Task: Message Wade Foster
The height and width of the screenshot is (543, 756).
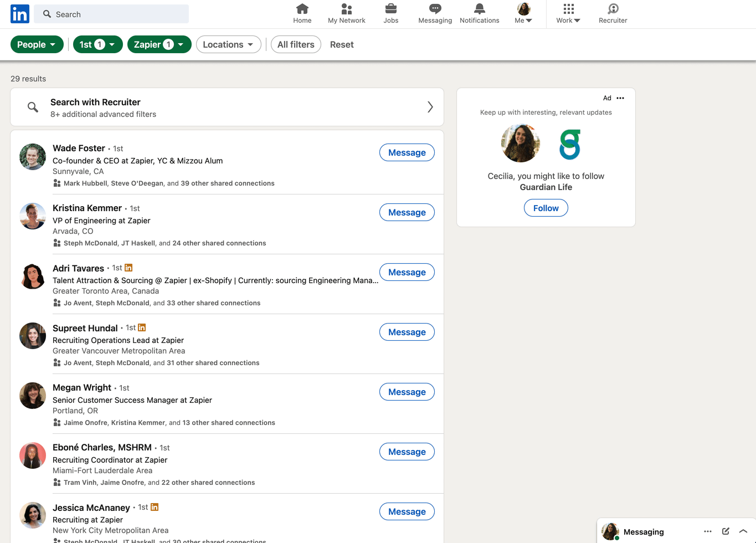Action: [x=407, y=152]
